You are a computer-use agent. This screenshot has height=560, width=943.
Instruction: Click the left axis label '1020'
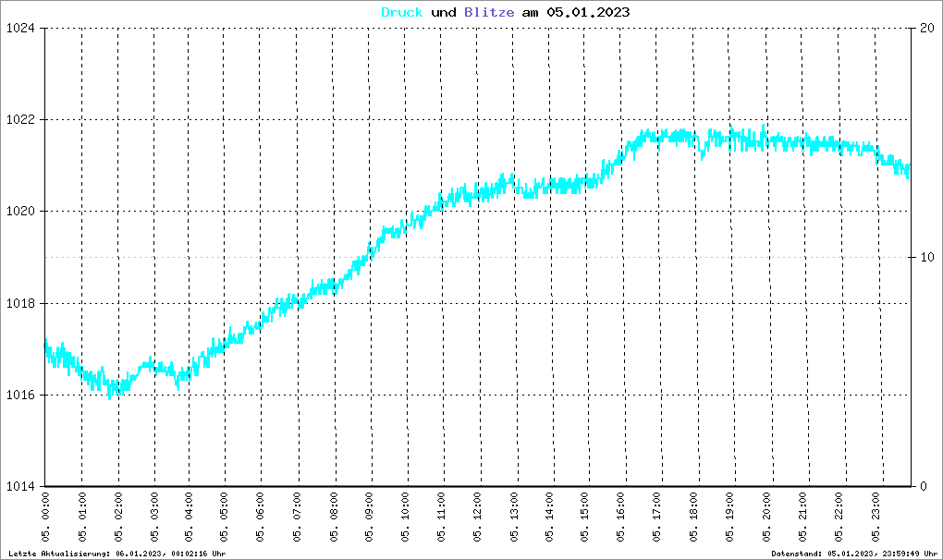tap(18, 212)
